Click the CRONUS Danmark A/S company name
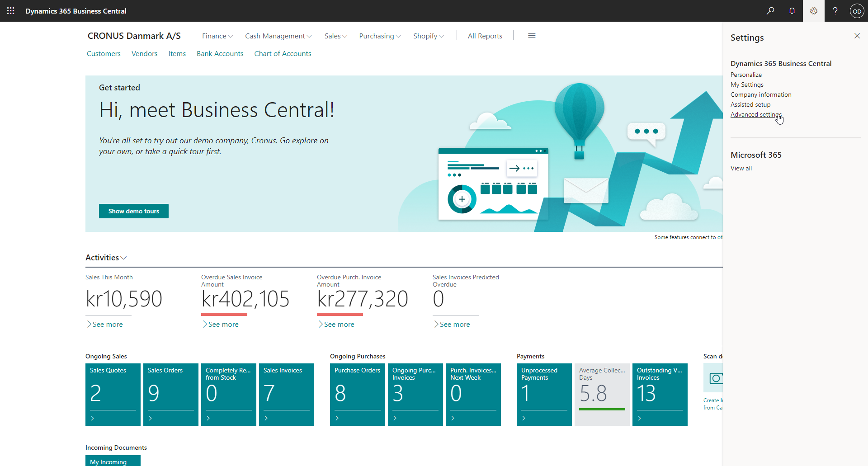This screenshot has height=466, width=868. click(x=134, y=36)
